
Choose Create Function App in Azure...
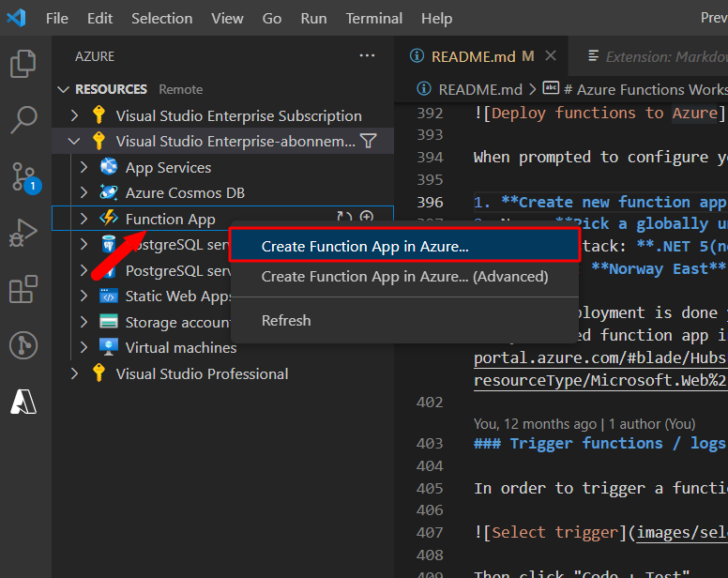tap(404, 246)
